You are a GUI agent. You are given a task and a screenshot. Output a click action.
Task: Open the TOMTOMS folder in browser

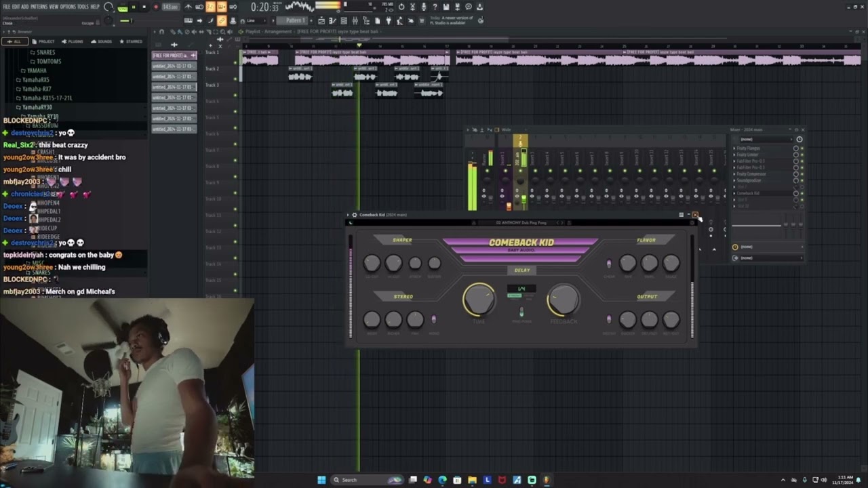point(49,61)
